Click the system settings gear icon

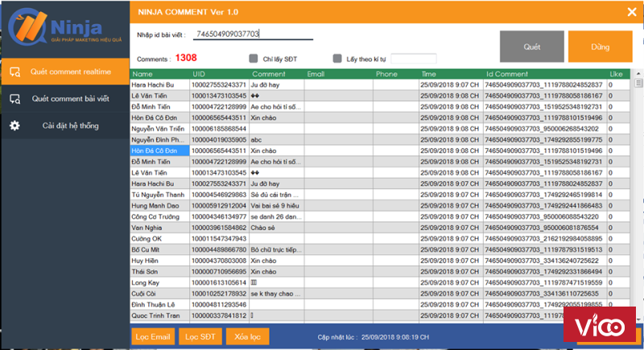pos(14,126)
